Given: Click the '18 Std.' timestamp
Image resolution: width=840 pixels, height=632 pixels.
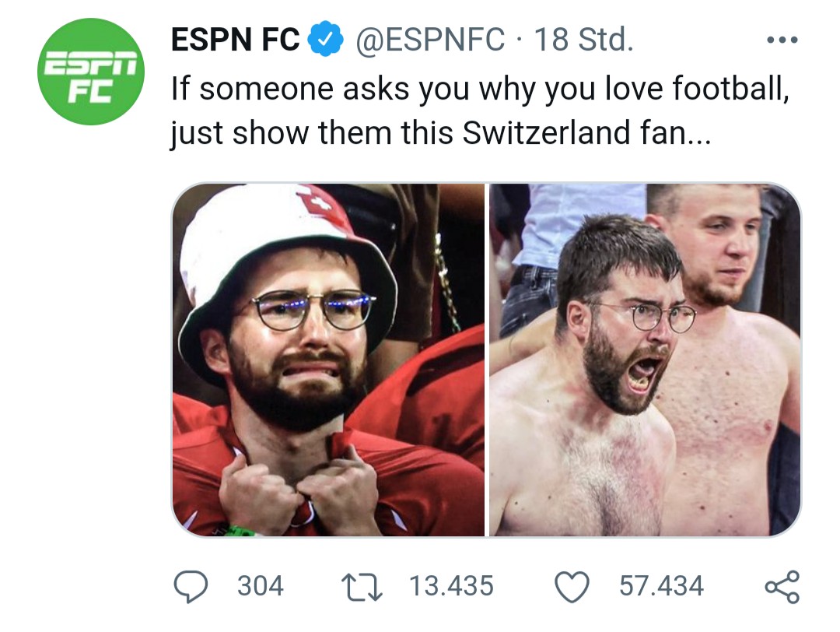Looking at the screenshot, I should coord(583,40).
